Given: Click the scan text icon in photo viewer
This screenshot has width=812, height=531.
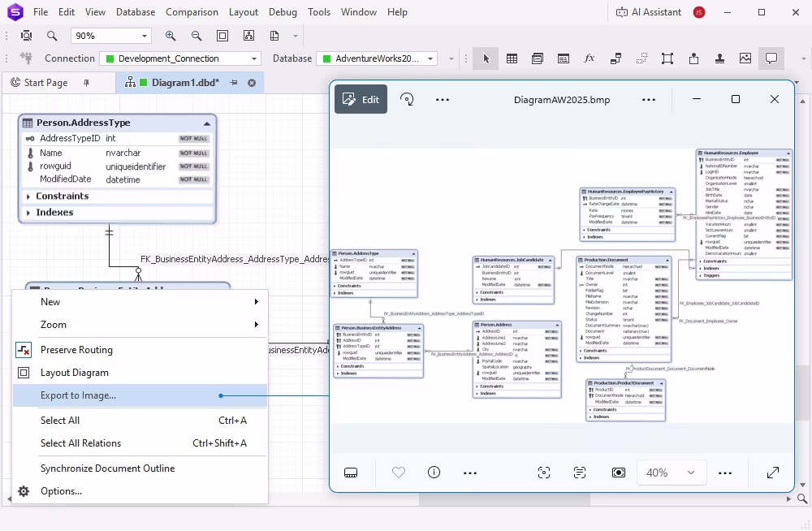Looking at the screenshot, I should tap(580, 473).
